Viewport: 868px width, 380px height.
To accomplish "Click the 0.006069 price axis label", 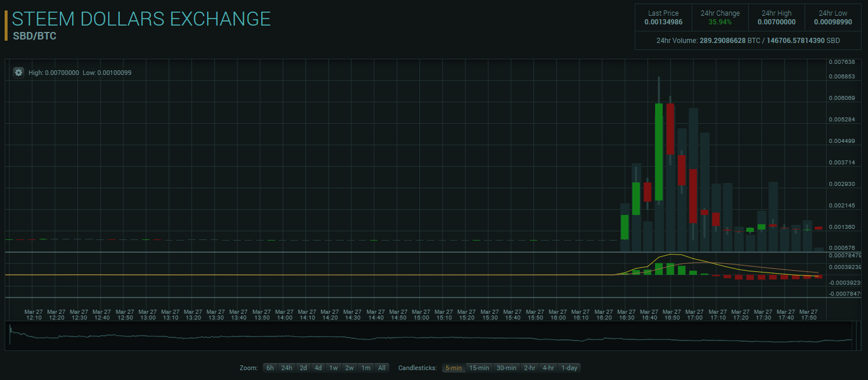I will (841, 98).
